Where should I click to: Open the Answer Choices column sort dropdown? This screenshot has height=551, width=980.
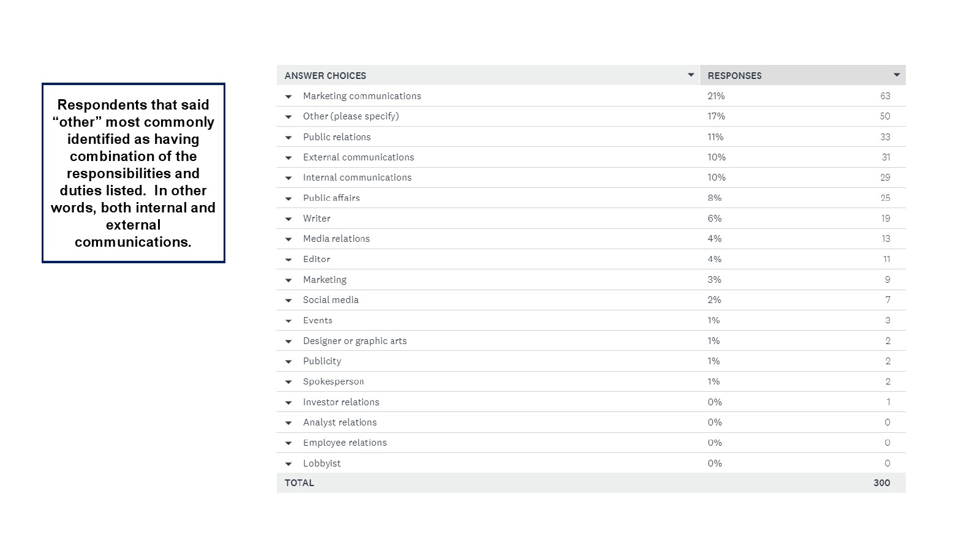pyautogui.click(x=691, y=75)
